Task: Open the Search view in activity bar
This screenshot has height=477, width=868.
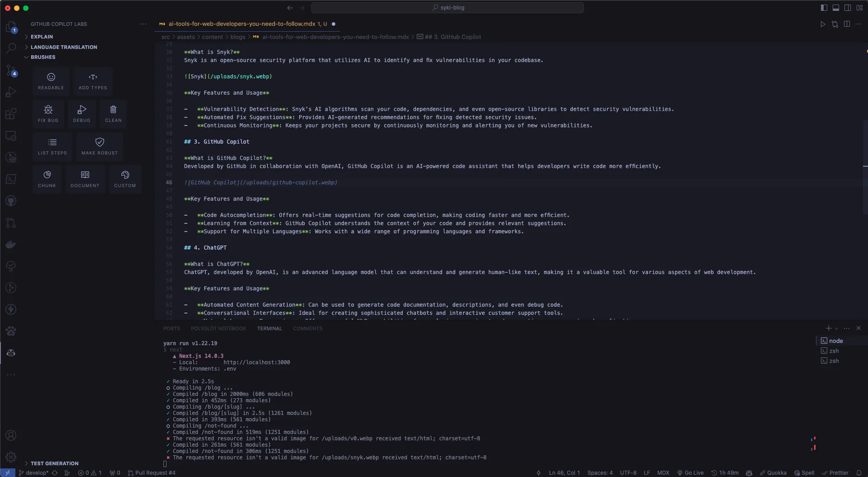Action: click(11, 48)
